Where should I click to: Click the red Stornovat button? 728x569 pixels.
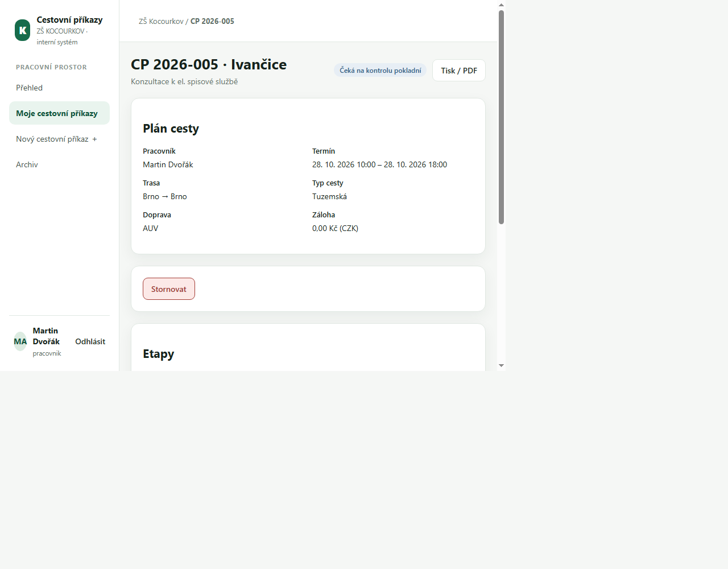[169, 289]
